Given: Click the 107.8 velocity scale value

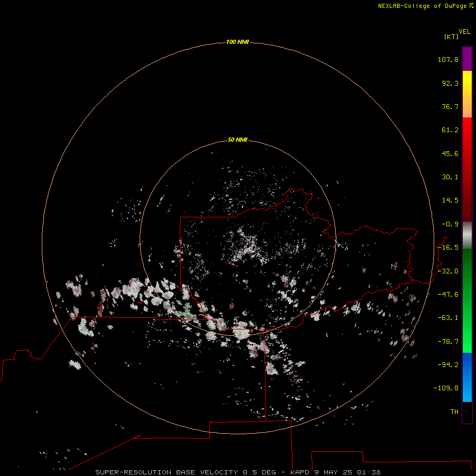Looking at the screenshot, I should (448, 59).
